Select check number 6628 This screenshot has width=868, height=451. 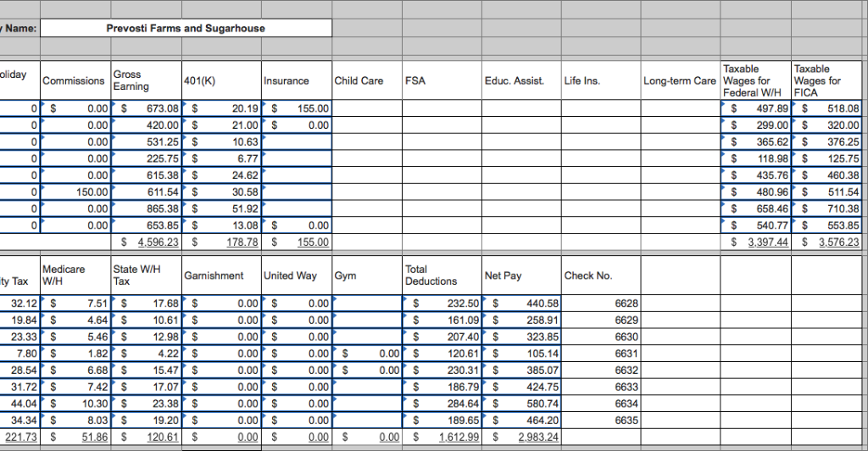tap(601, 303)
